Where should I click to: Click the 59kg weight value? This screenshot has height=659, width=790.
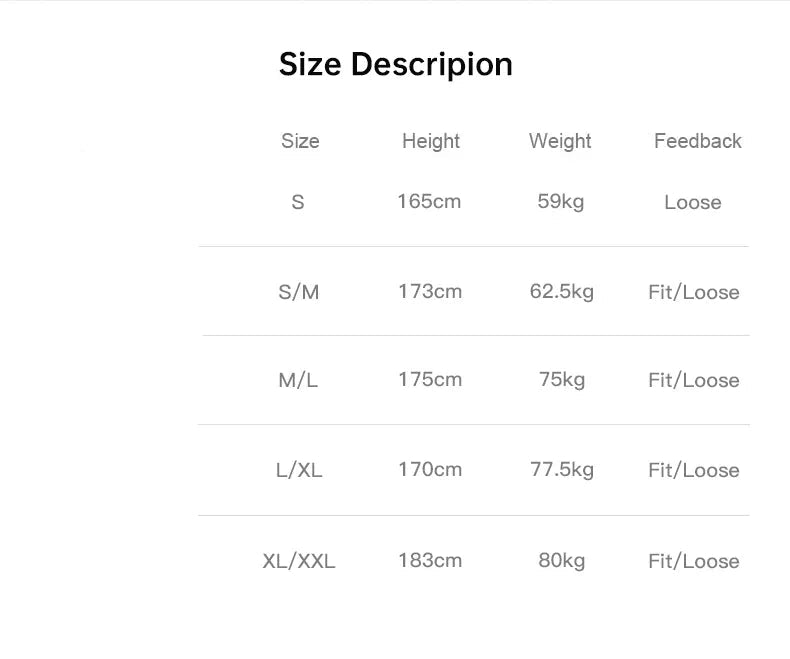pyautogui.click(x=560, y=201)
